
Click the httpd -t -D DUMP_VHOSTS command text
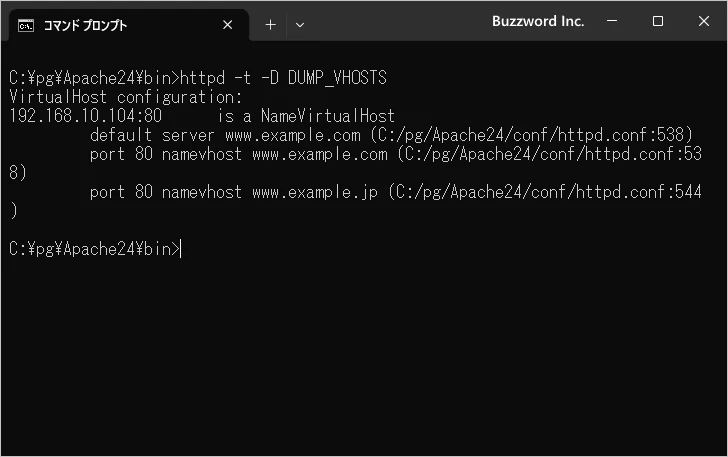[281, 78]
